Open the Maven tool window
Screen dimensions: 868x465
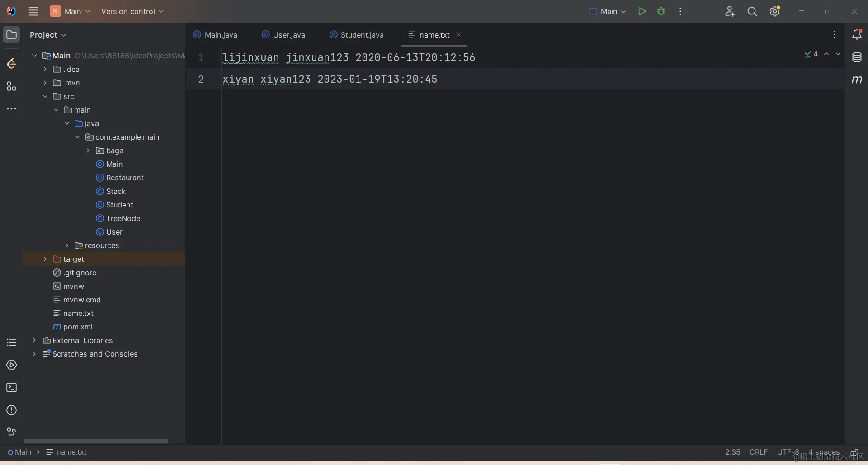pyautogui.click(x=857, y=80)
